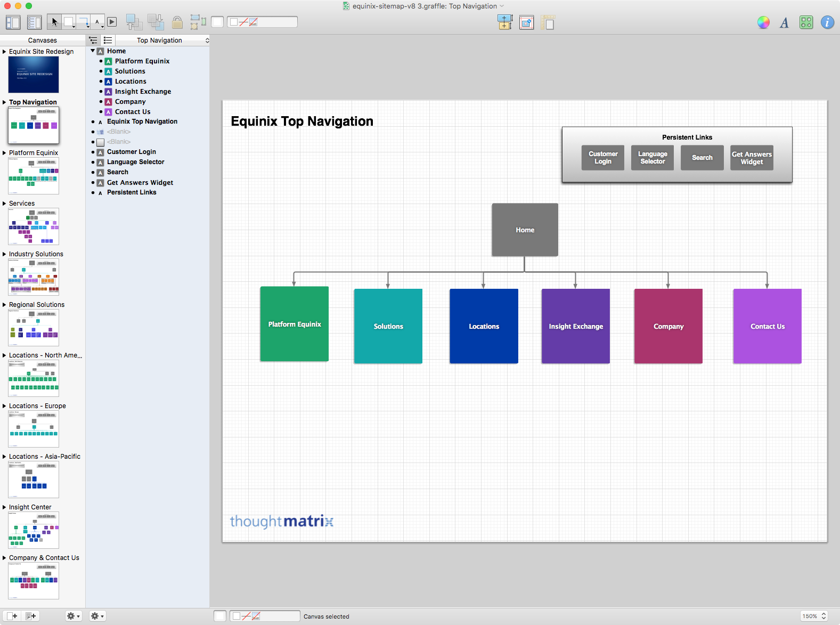Open Auto Layout sizing icon

click(x=504, y=22)
